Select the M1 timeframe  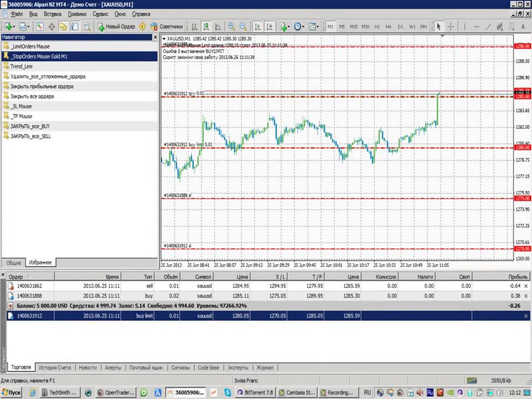(x=330, y=27)
